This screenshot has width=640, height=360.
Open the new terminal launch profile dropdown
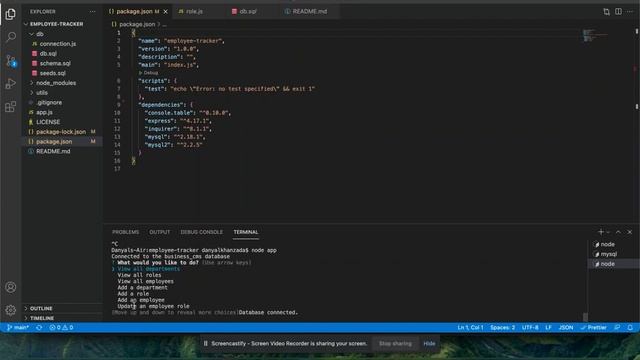click(608, 232)
